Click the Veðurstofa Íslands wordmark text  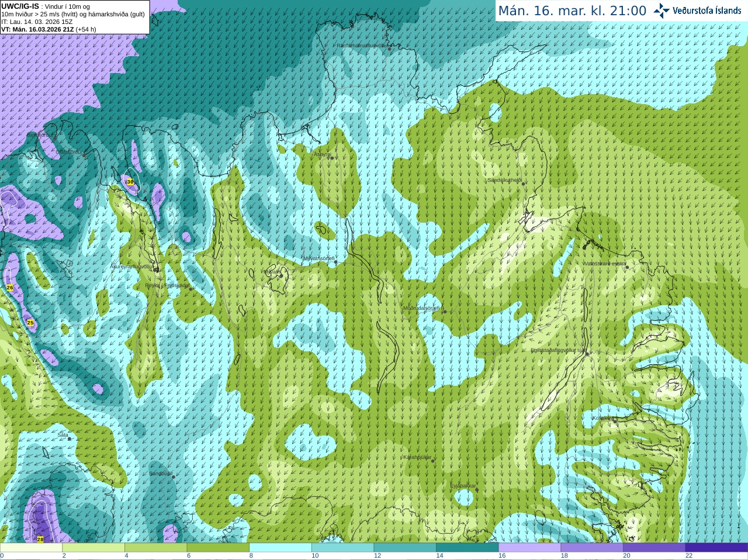(x=707, y=11)
